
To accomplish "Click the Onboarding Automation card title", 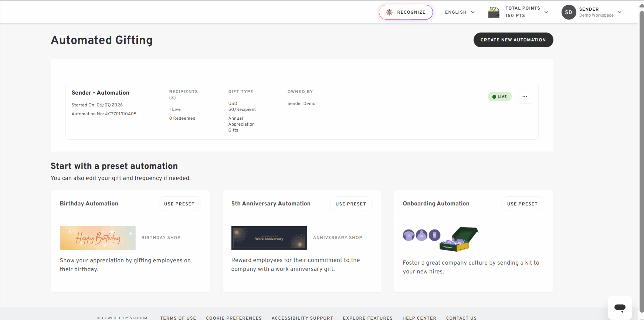I will (436, 204).
